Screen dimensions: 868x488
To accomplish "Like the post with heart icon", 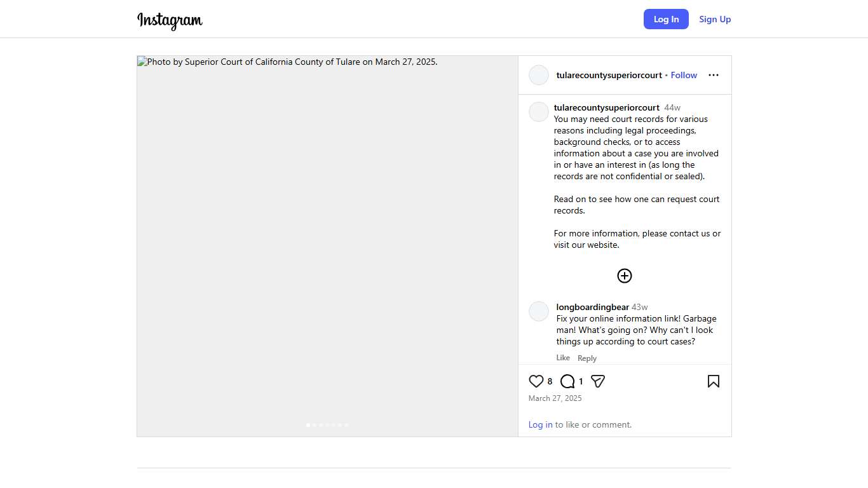I will coord(536,381).
